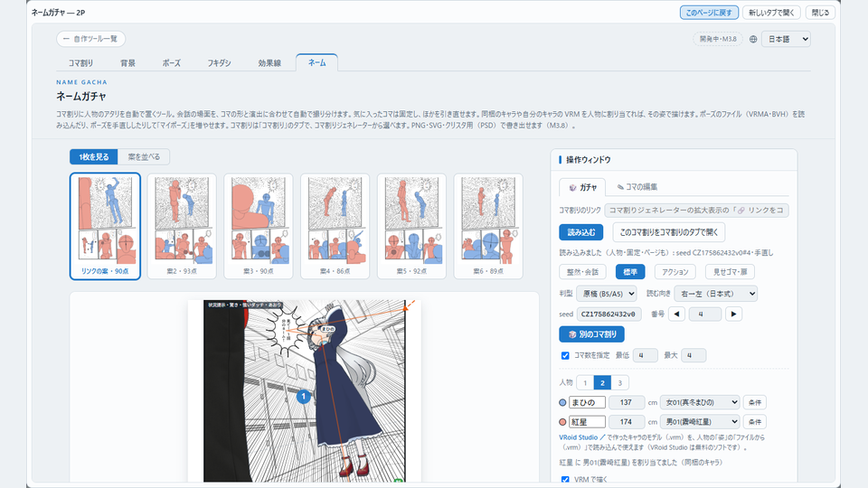
Task: Switch to the コマ割り tab
Action: [80, 63]
